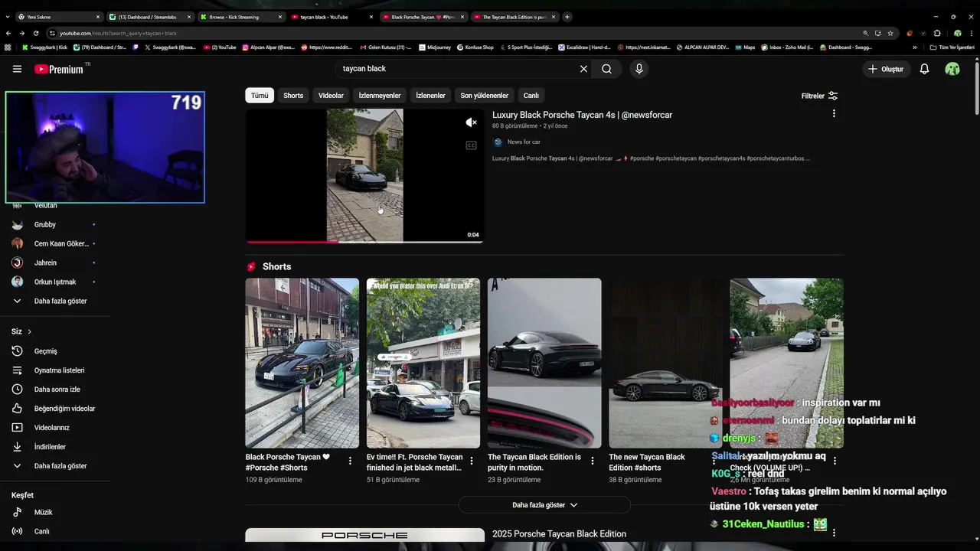Click the Oluştur create button
980x551 pixels.
tap(886, 69)
